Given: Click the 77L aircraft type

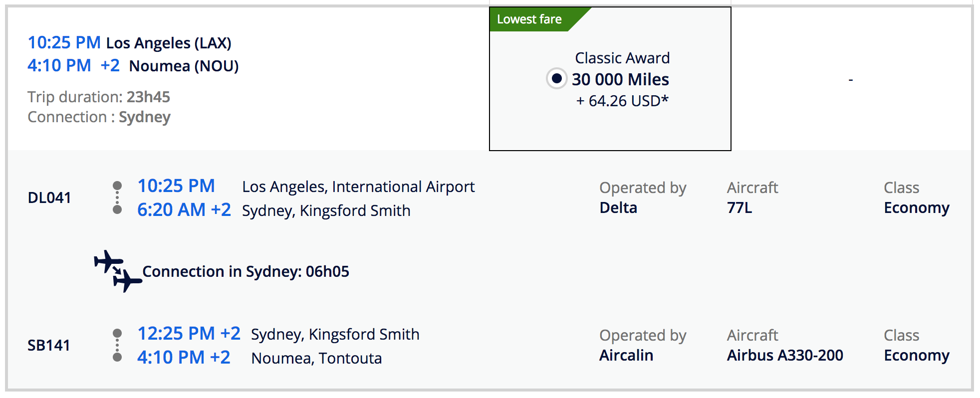Looking at the screenshot, I should pos(739,208).
